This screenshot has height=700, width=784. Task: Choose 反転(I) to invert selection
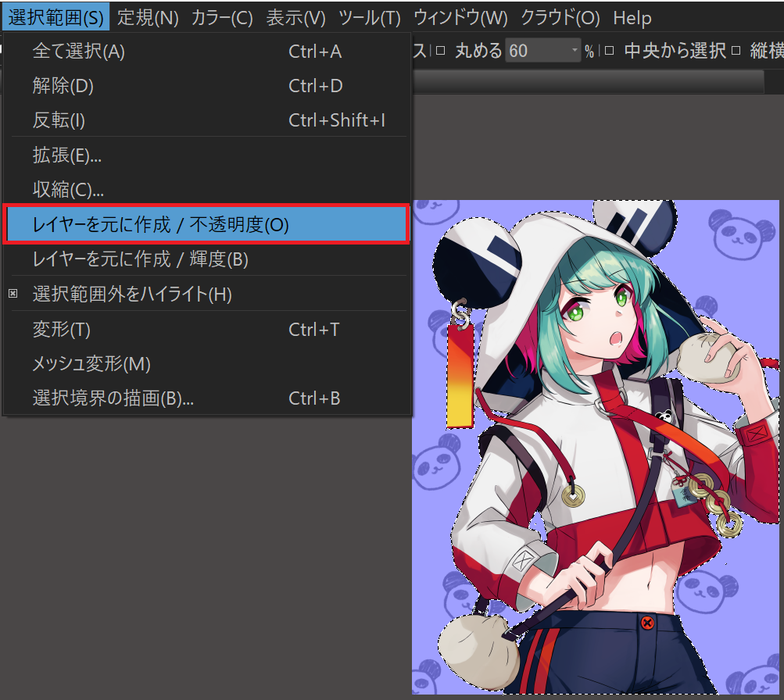pos(59,120)
